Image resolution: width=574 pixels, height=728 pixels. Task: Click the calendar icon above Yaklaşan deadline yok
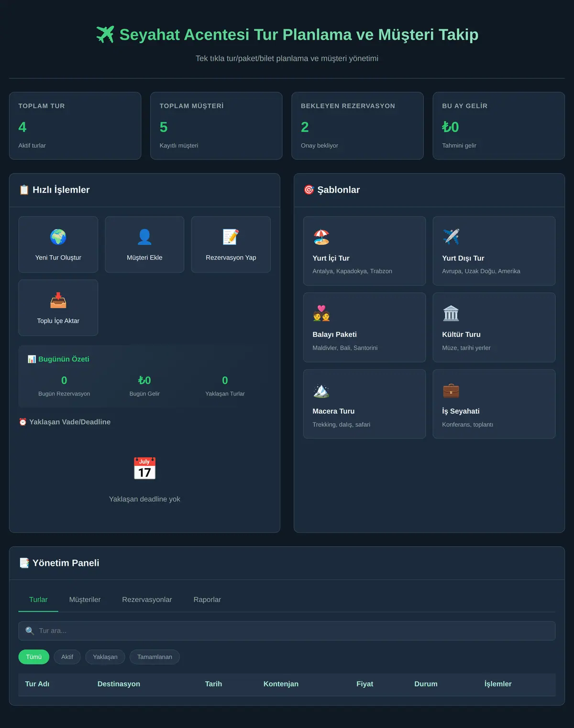click(x=144, y=468)
